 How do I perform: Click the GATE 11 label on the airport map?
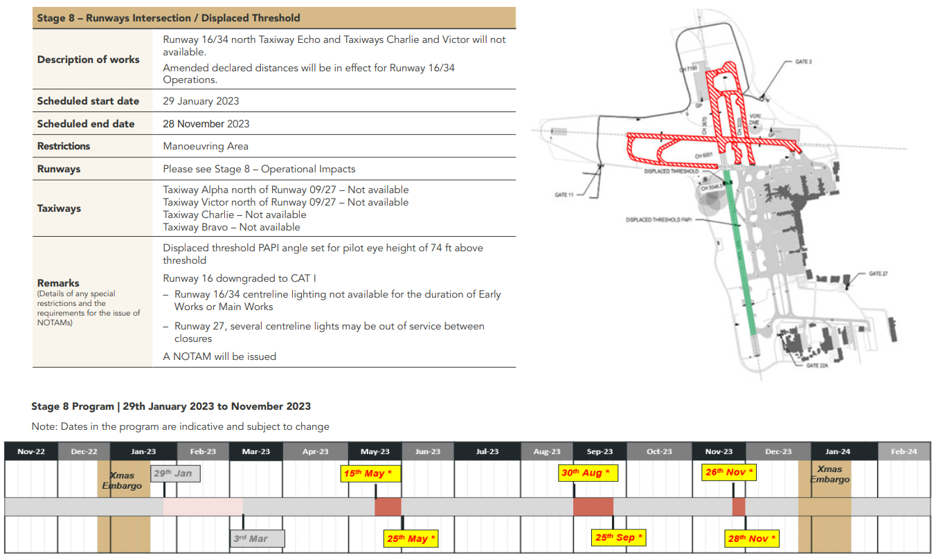pos(564,195)
